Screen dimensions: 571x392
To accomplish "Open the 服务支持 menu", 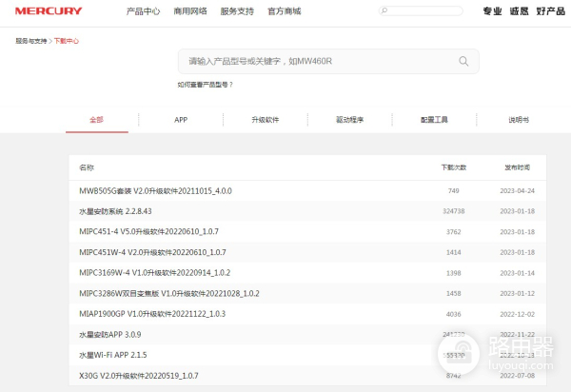I will pos(237,11).
